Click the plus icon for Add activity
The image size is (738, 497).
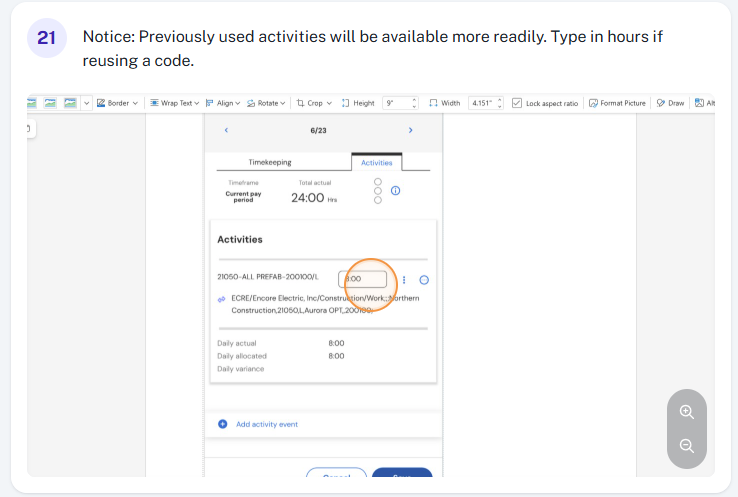point(223,425)
